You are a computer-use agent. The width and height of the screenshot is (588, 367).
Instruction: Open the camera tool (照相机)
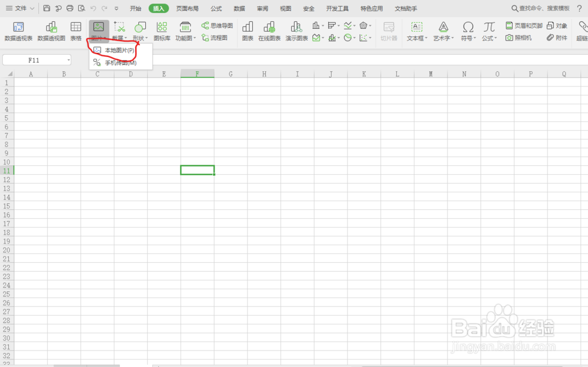pyautogui.click(x=518, y=38)
